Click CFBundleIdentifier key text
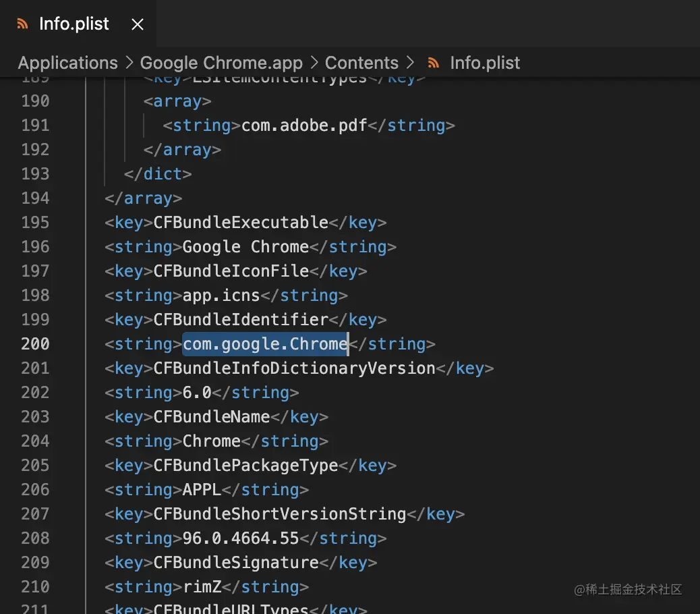Image resolution: width=700 pixels, height=614 pixels. click(x=241, y=320)
